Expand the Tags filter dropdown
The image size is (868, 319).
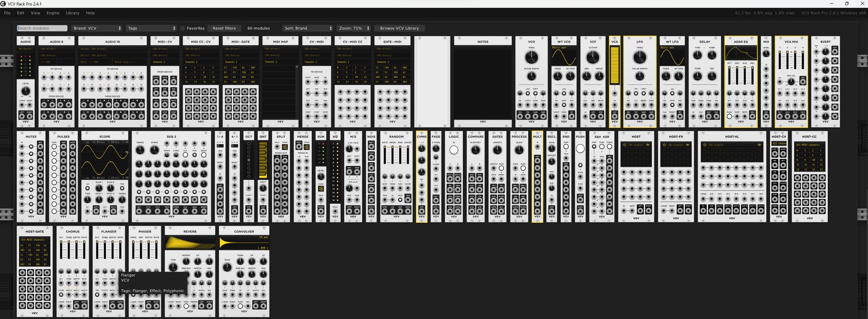tap(151, 28)
